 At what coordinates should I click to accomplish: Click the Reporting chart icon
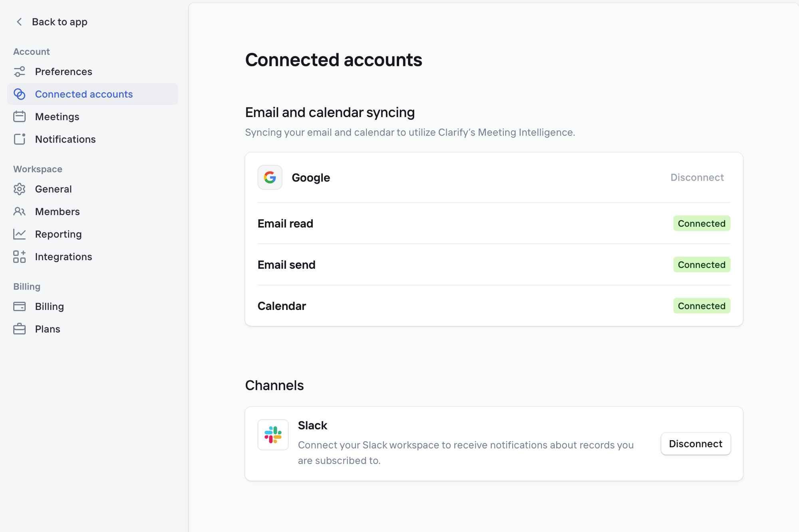(19, 234)
